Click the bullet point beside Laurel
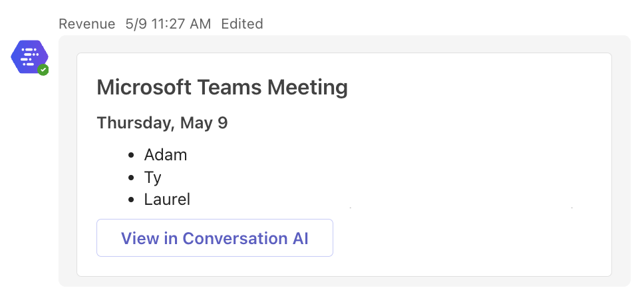Viewport: 644px width, 298px height. [x=131, y=200]
